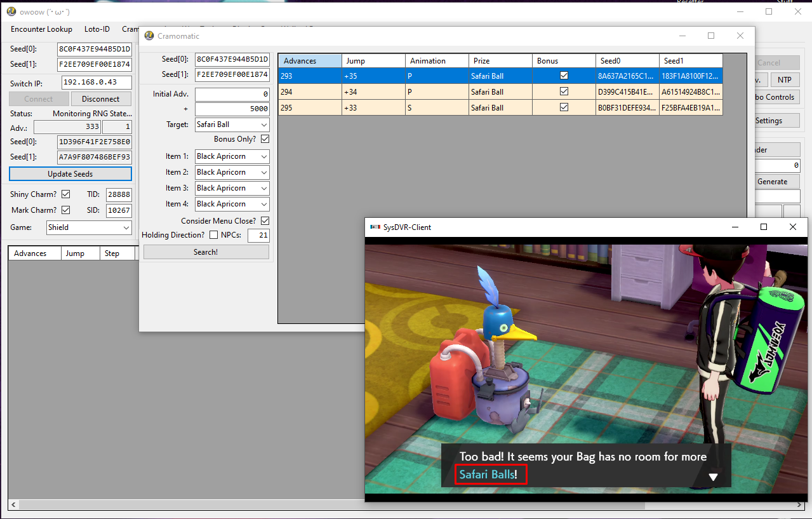812x519 pixels.
Task: Toggle the Bonus Only checkbox
Action: 265,138
